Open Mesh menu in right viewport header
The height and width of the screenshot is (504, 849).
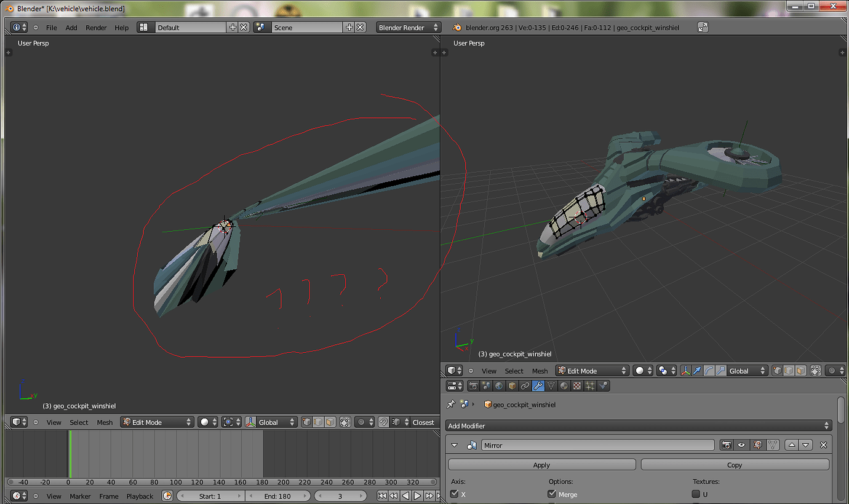pyautogui.click(x=540, y=371)
